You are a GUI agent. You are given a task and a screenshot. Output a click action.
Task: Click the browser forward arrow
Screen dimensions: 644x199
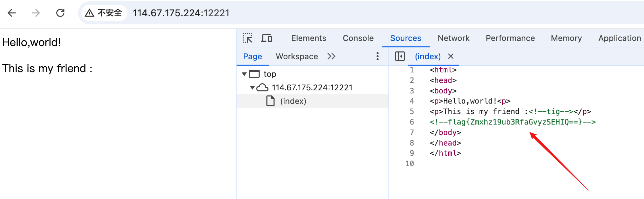point(36,13)
